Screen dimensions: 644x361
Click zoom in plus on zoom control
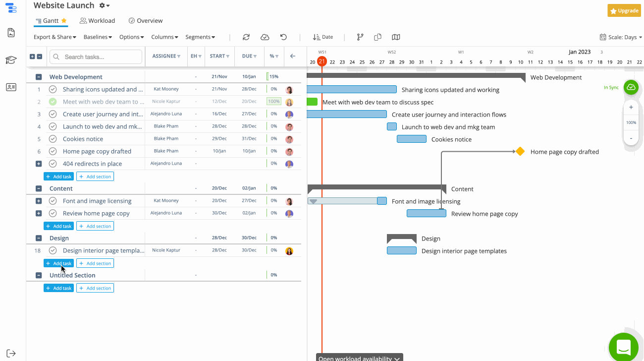(631, 107)
